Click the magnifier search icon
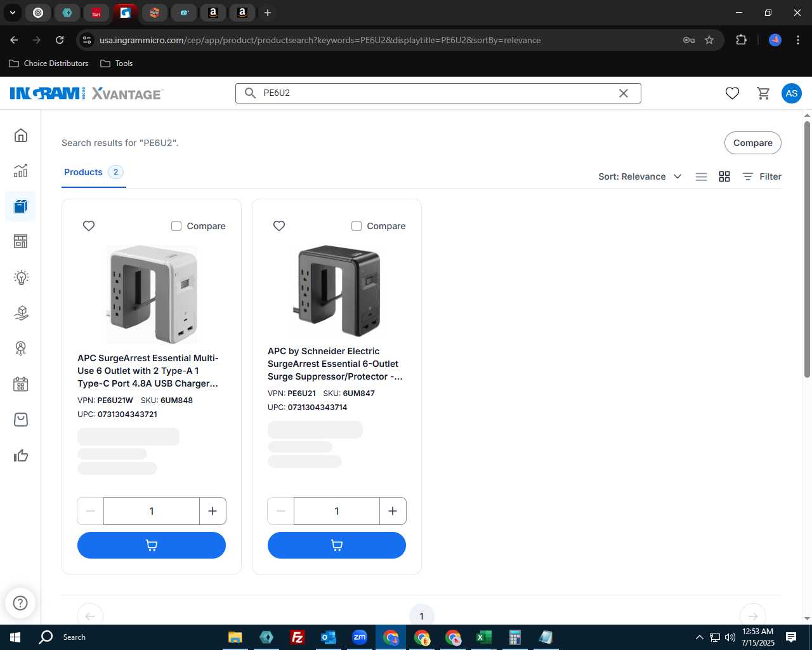Viewport: 812px width, 650px height. tap(250, 93)
